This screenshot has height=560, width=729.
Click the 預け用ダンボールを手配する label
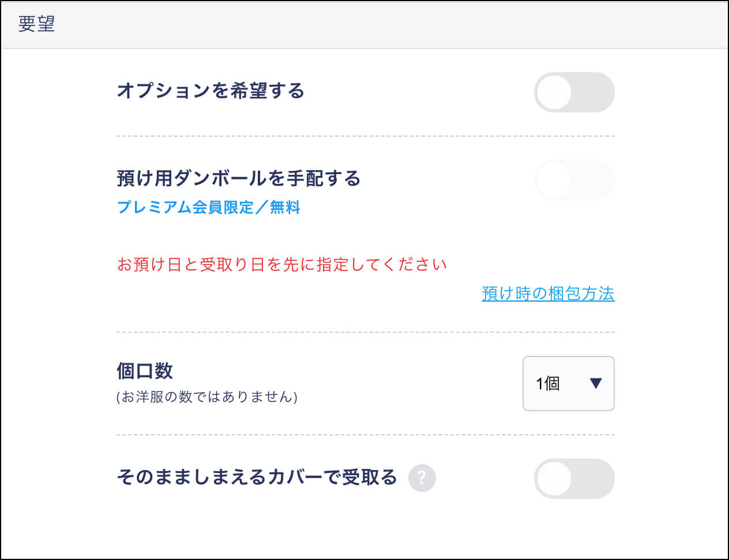[239, 178]
